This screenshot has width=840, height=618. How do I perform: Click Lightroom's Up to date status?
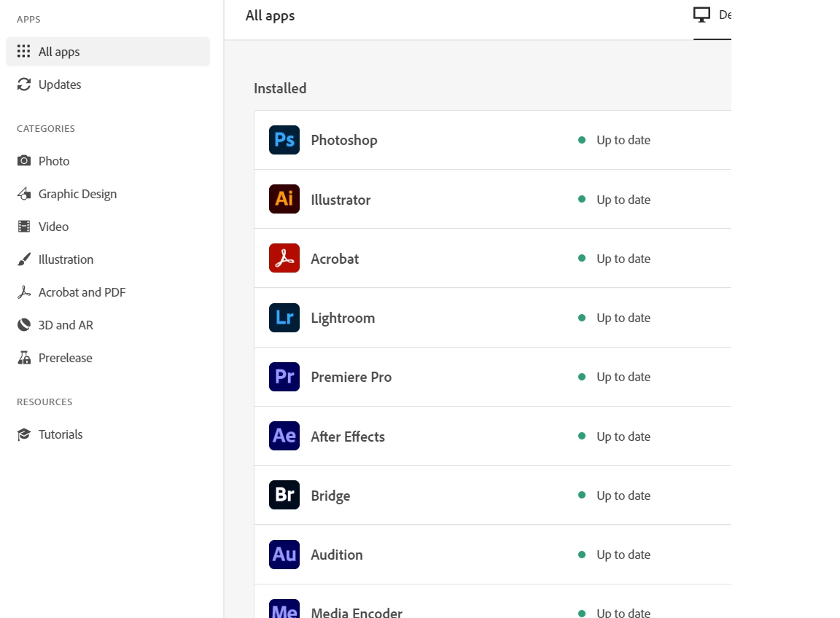pos(615,318)
